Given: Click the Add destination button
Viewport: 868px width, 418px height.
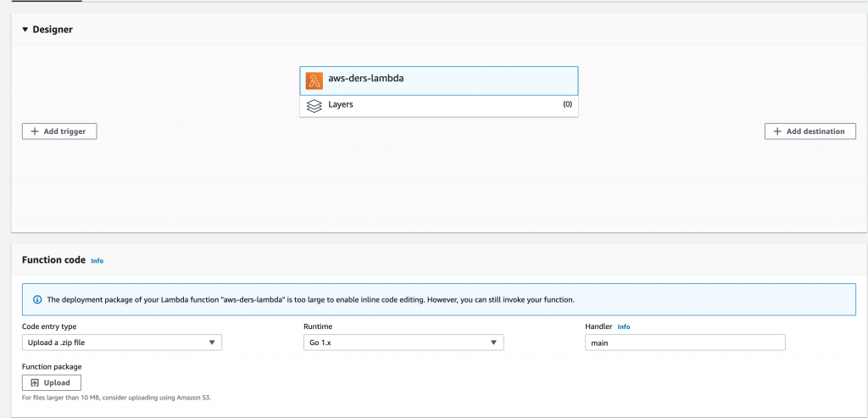Looking at the screenshot, I should click(810, 131).
